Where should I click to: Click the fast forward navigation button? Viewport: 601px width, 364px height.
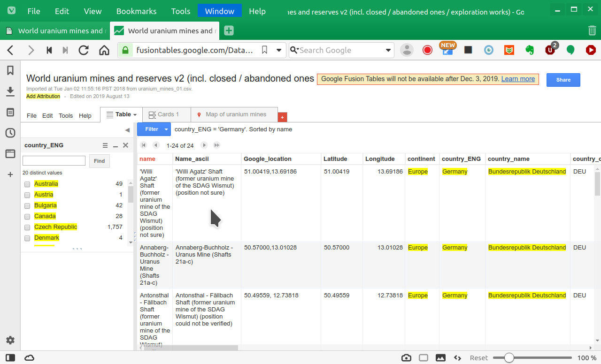coord(65,50)
